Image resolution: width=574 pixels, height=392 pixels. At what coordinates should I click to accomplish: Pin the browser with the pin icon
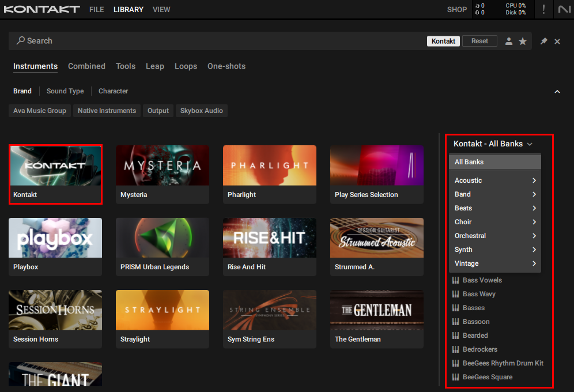pos(543,41)
